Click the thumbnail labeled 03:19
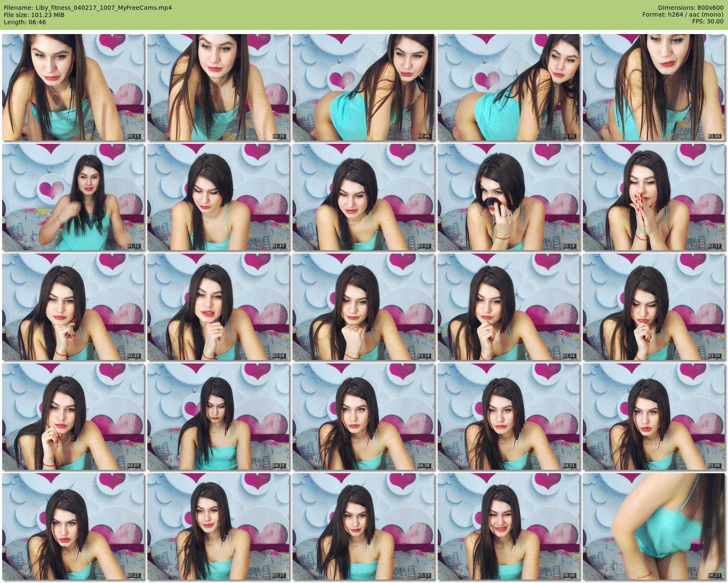The width and height of the screenshot is (728, 583). (x=364, y=307)
